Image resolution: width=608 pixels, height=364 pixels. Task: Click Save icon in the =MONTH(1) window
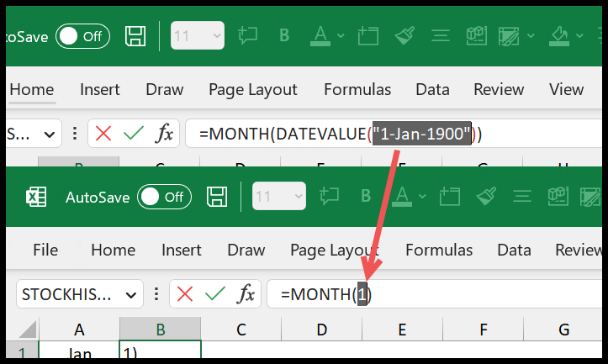(217, 197)
